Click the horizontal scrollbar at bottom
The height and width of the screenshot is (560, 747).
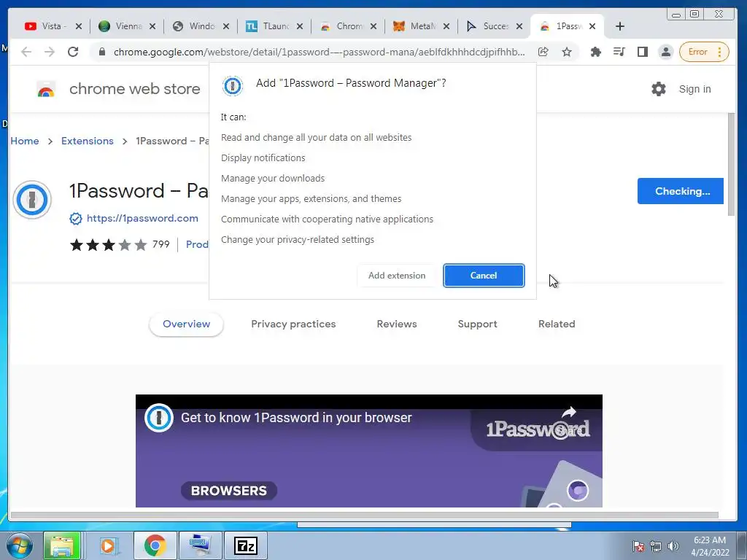tap(364, 515)
